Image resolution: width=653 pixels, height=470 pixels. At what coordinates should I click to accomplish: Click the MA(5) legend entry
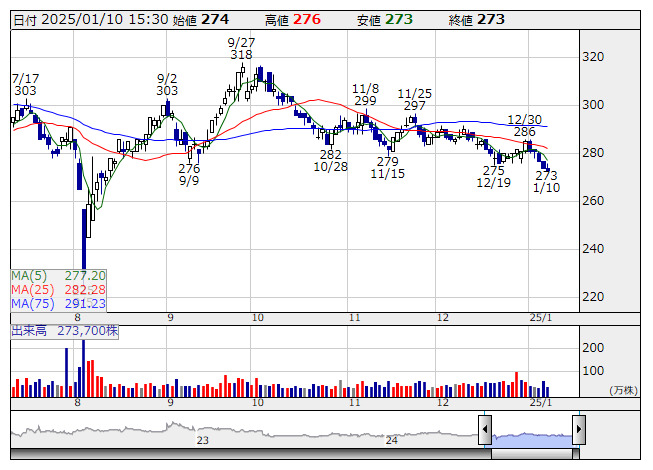[x=58, y=276]
